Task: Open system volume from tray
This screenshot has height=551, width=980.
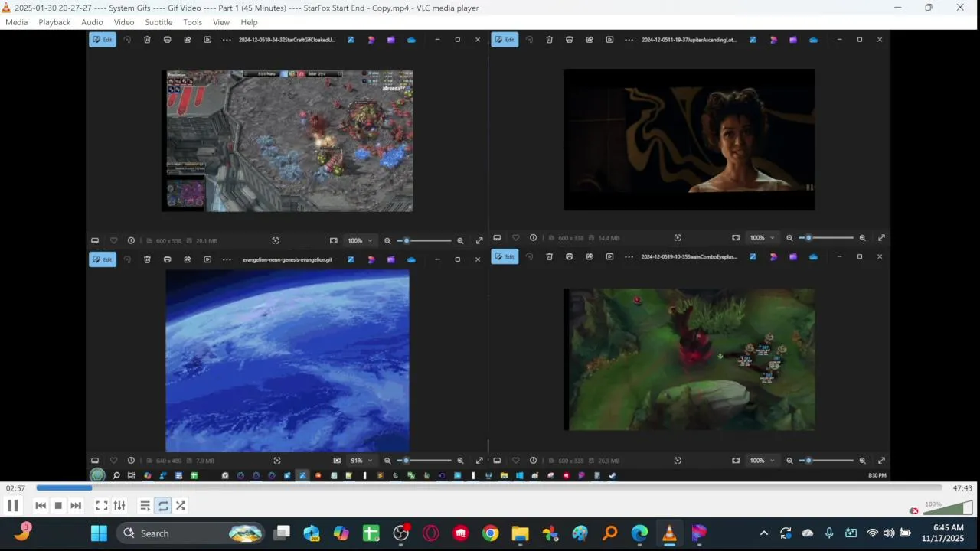Action: [889, 533]
